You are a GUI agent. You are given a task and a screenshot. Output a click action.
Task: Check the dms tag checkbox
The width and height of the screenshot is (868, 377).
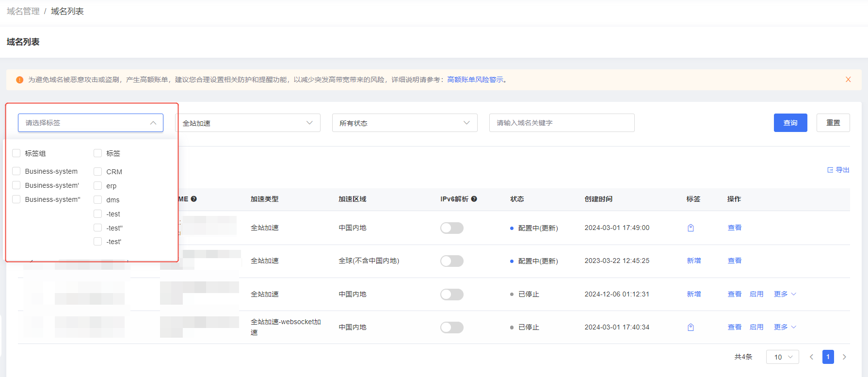coord(98,200)
